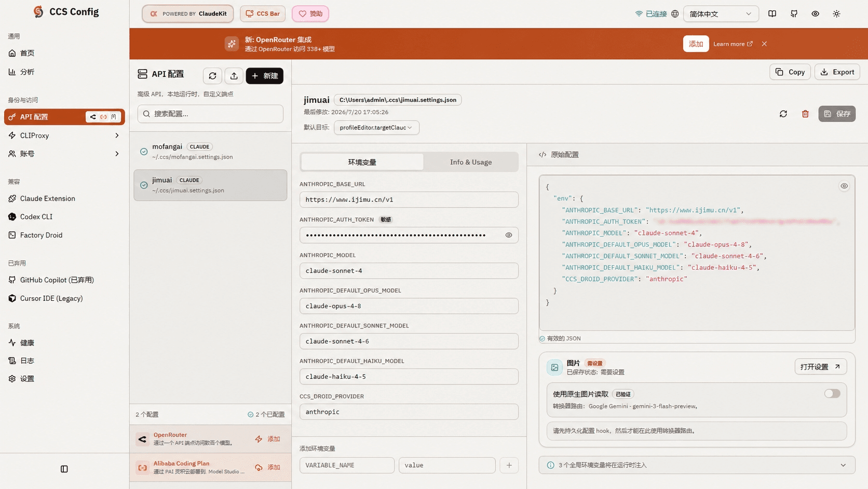Dismiss the OpenRouter banner
The width and height of the screenshot is (868, 489).
tap(764, 44)
